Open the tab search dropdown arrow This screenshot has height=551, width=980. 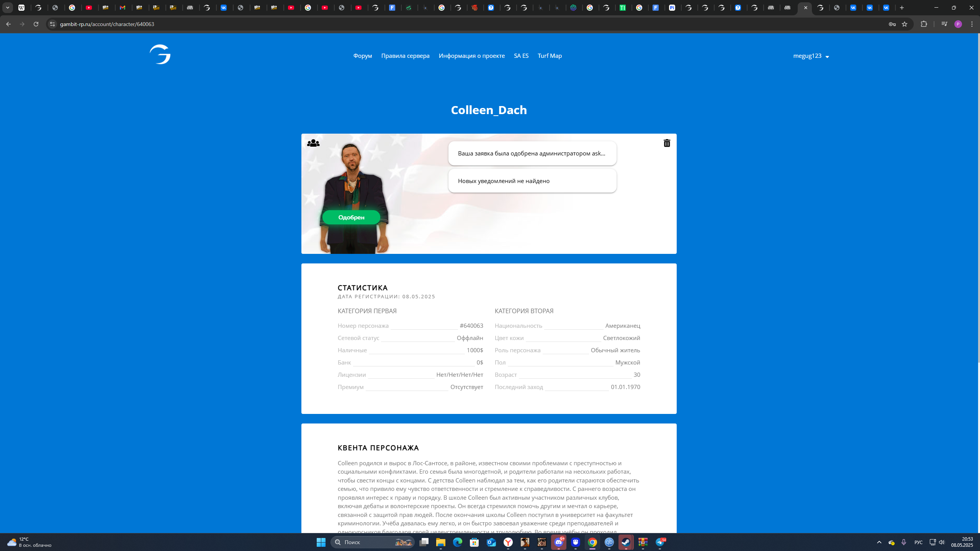point(8,8)
